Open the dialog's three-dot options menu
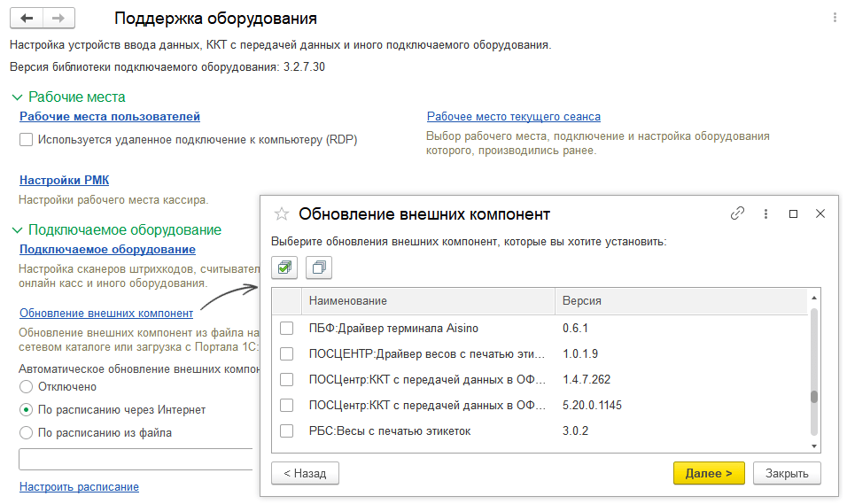The width and height of the screenshot is (847, 504). (765, 213)
